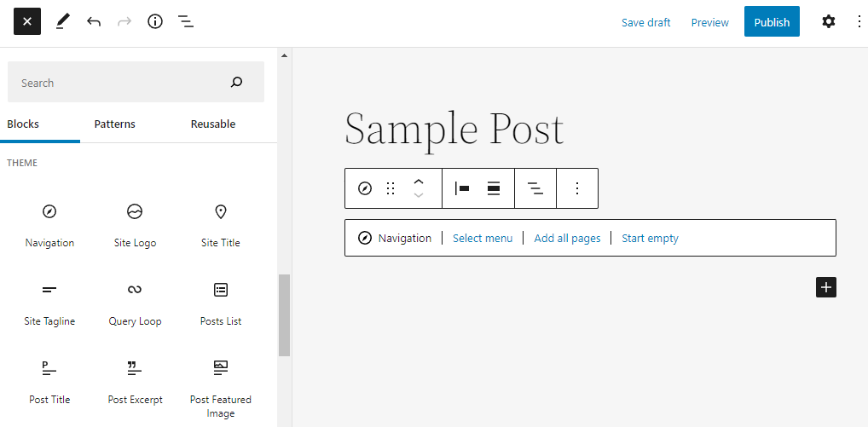Insert the Post Excerpt block
Screen dimensions: 868x427
(135, 380)
